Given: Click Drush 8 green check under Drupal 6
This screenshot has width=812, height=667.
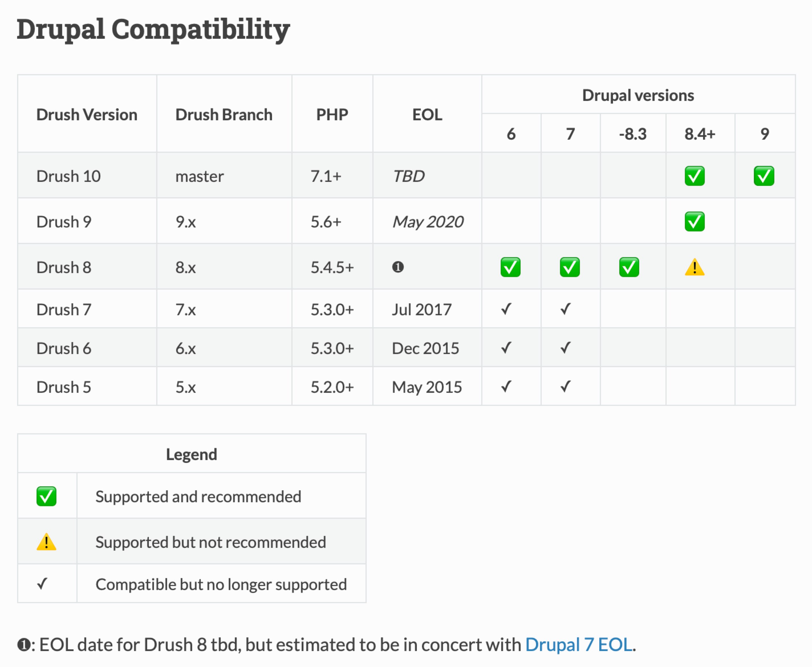Looking at the screenshot, I should (510, 267).
